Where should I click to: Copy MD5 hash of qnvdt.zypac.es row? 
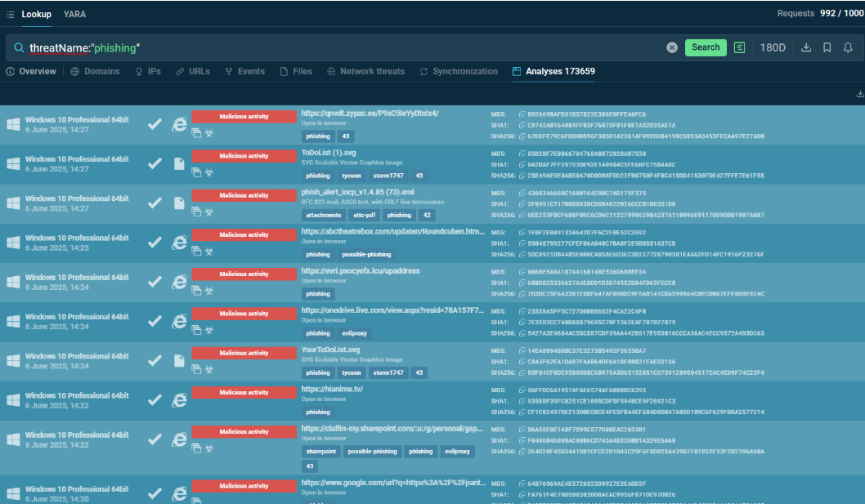click(x=522, y=114)
